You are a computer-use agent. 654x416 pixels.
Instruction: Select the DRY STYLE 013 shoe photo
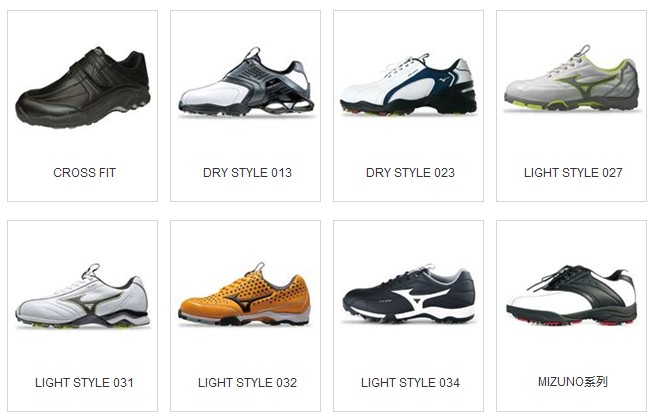[247, 83]
